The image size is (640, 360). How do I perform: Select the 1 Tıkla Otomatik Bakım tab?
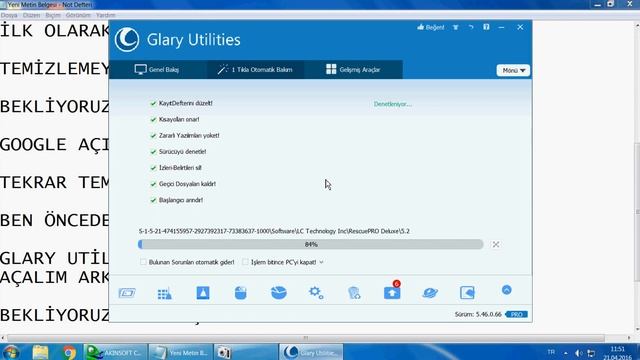(x=255, y=69)
